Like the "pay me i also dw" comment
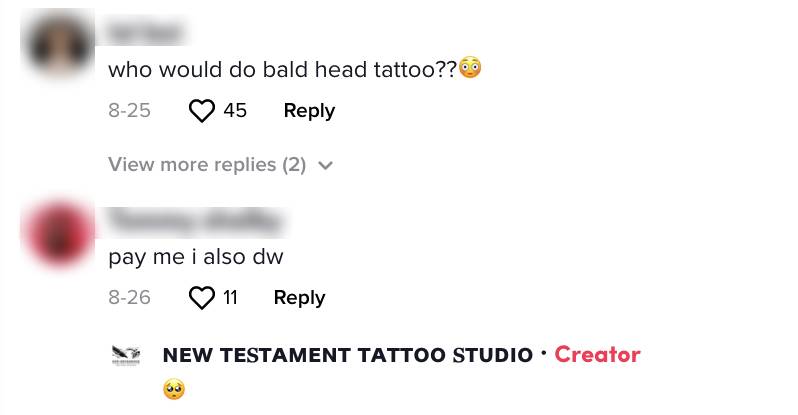798x415 pixels. coord(202,298)
